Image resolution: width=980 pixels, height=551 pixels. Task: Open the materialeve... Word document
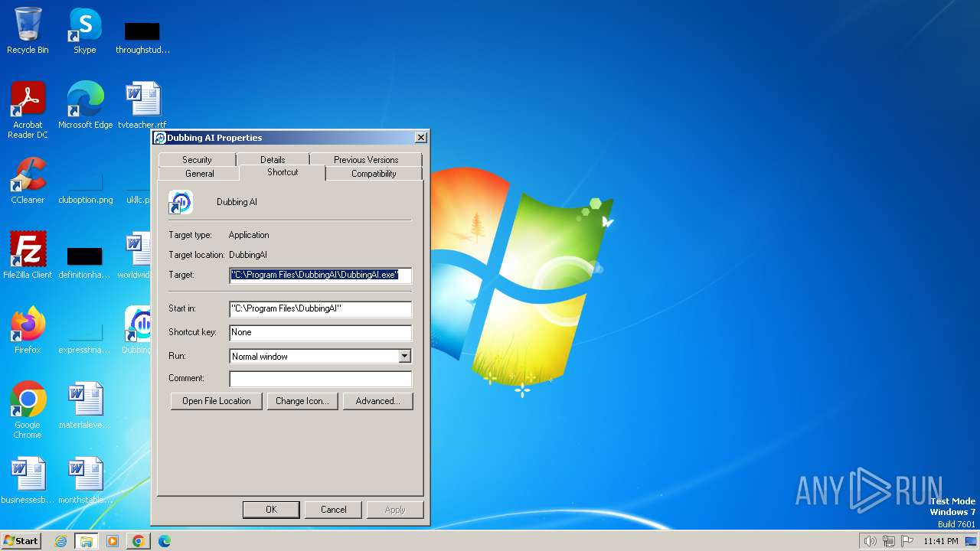tap(85, 406)
